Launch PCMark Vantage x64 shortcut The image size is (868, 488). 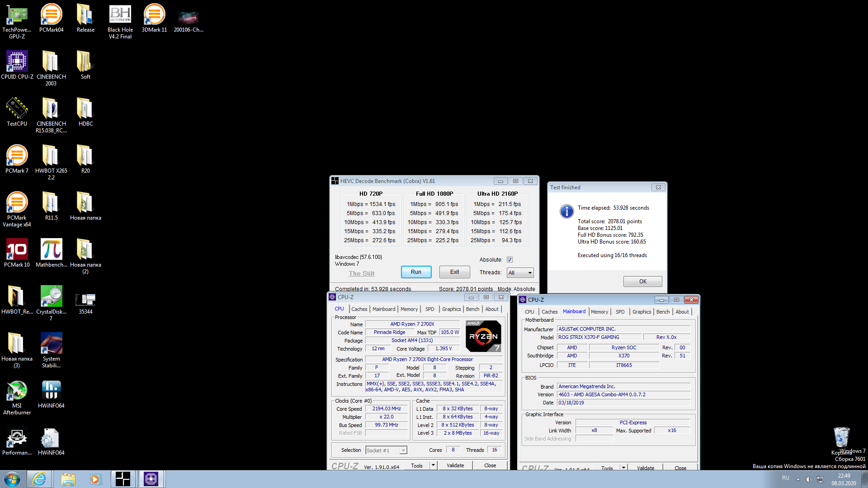(x=17, y=209)
